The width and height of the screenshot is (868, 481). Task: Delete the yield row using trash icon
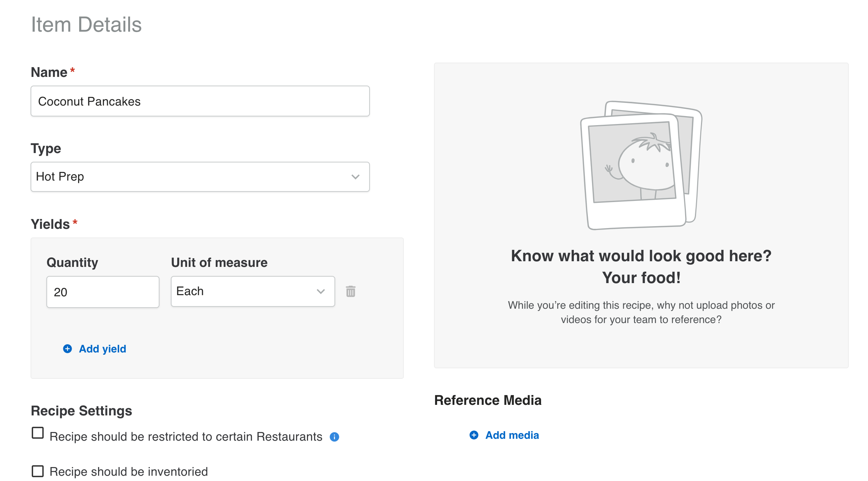pos(350,291)
